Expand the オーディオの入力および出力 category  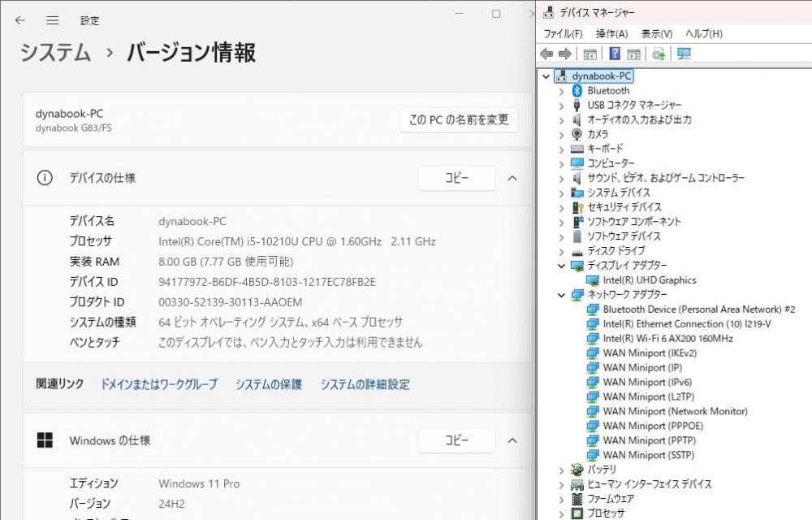(x=562, y=121)
